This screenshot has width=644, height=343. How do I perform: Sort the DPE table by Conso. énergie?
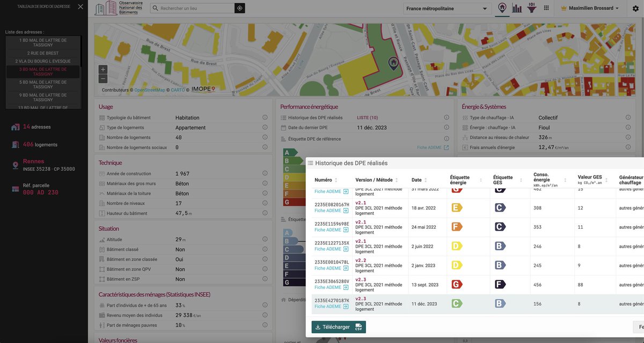click(565, 180)
